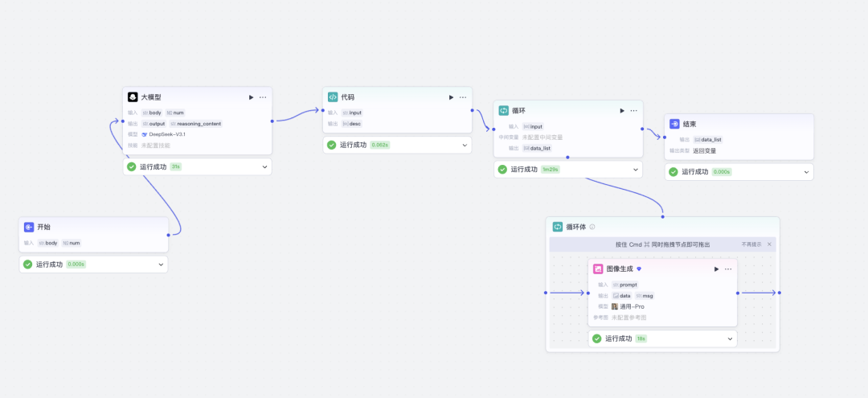Image resolution: width=868 pixels, height=398 pixels.
Task: Run the 循环 node with play button
Action: point(621,111)
